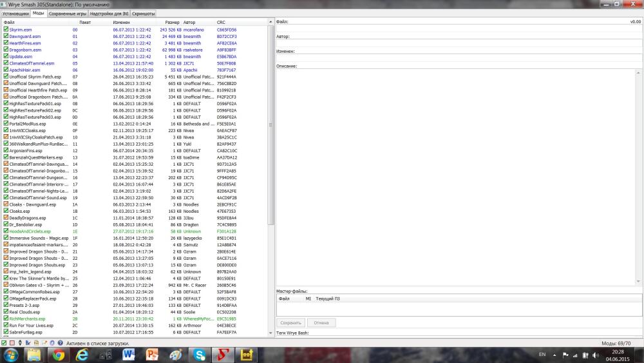Image resolution: width=644 pixels, height=363 pixels.
Task: Open the Windows Start menu orb
Action: [x=10, y=355]
